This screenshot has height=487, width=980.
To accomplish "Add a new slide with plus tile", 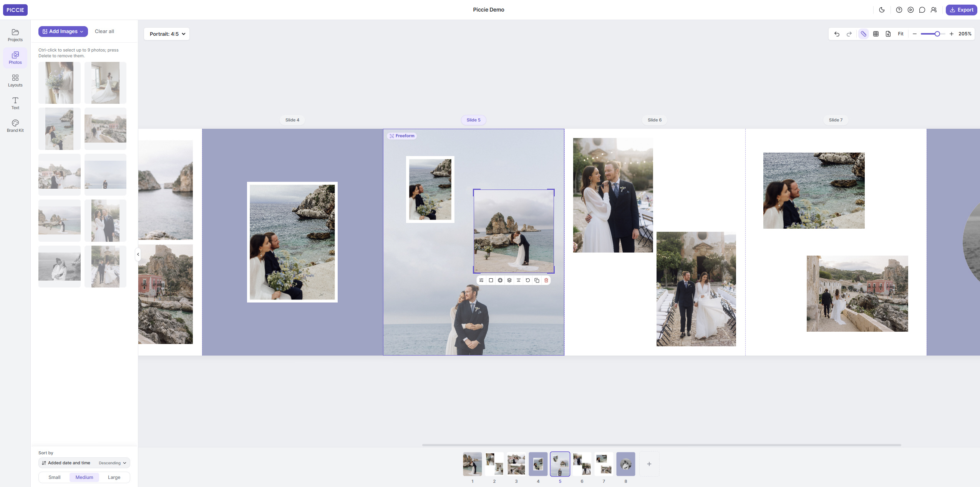I will click(649, 464).
